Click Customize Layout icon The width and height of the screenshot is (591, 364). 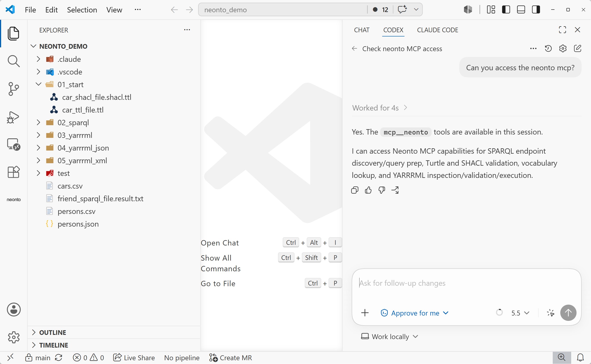(491, 10)
